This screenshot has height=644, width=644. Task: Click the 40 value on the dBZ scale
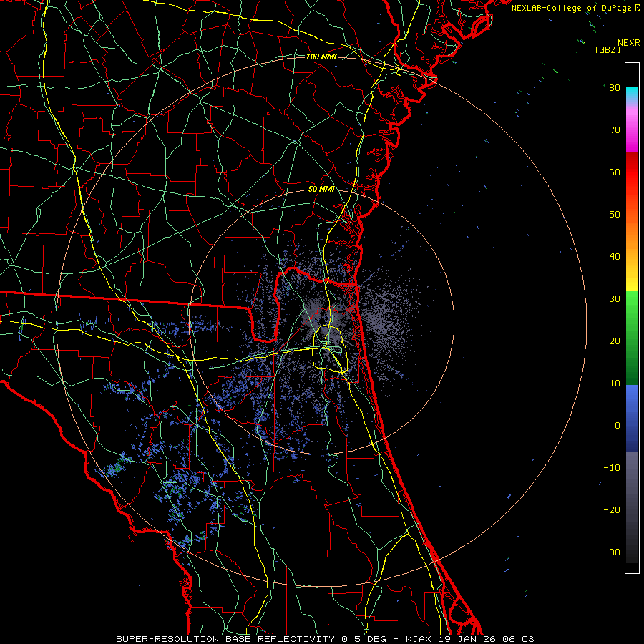tap(615, 257)
